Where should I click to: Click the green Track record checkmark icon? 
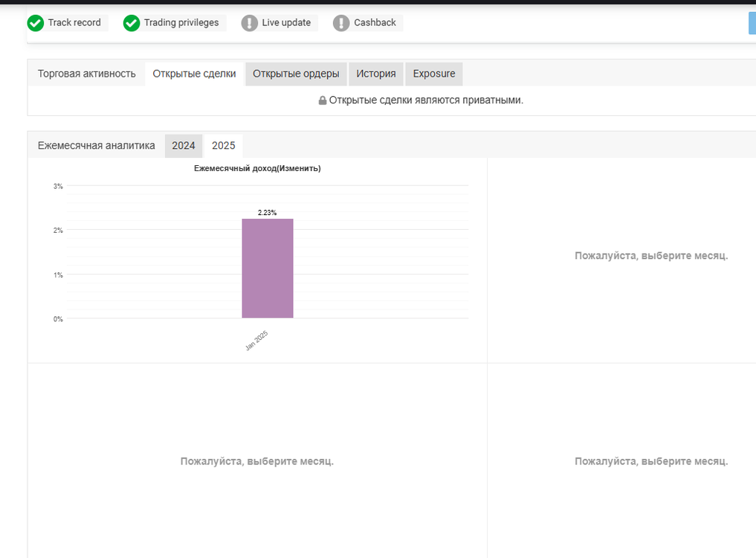point(35,22)
